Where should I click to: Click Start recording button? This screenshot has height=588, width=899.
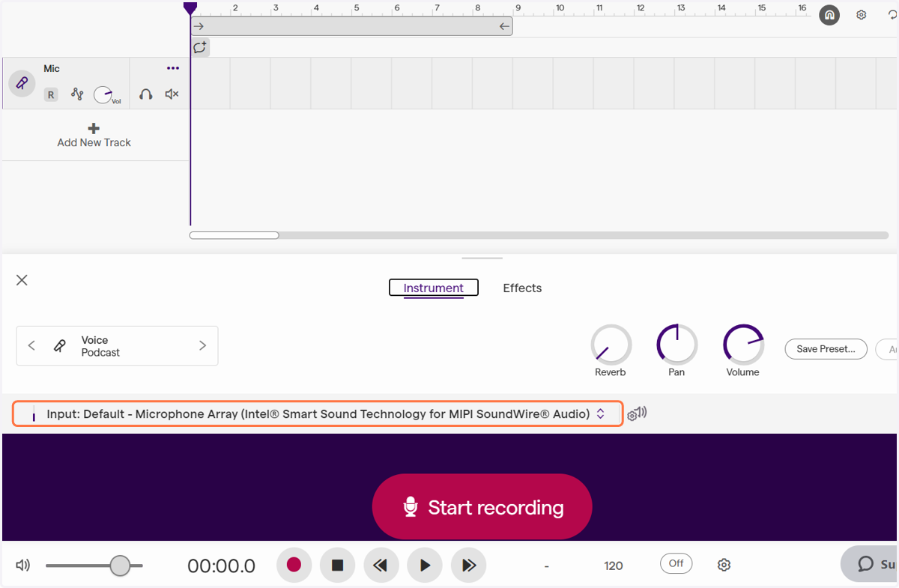[482, 507]
